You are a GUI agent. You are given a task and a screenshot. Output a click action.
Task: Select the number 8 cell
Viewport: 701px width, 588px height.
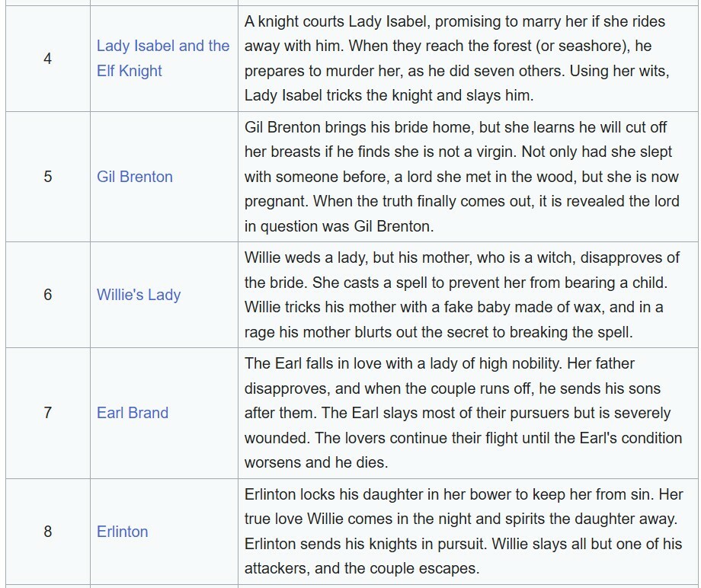pyautogui.click(x=48, y=532)
